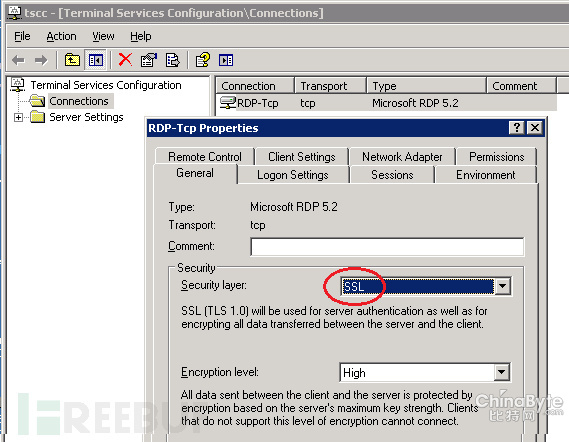This screenshot has width=569, height=442.
Task: Switch to the Logon Settings tab
Action: [292, 175]
